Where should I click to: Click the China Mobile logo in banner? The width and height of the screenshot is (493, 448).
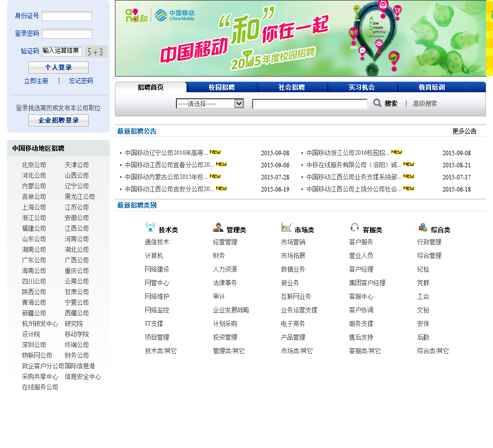tap(174, 15)
